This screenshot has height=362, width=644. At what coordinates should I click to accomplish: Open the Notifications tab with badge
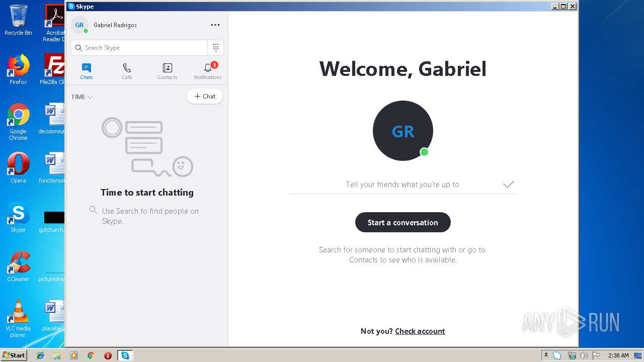208,71
